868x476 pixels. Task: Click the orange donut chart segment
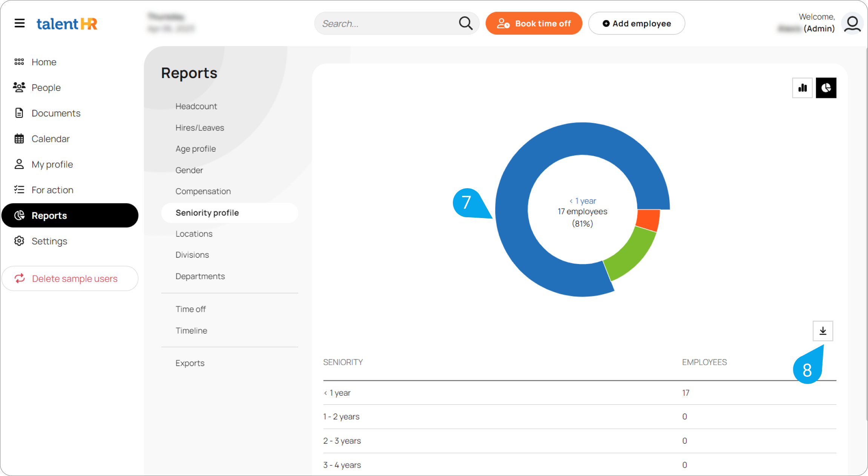[x=648, y=220]
